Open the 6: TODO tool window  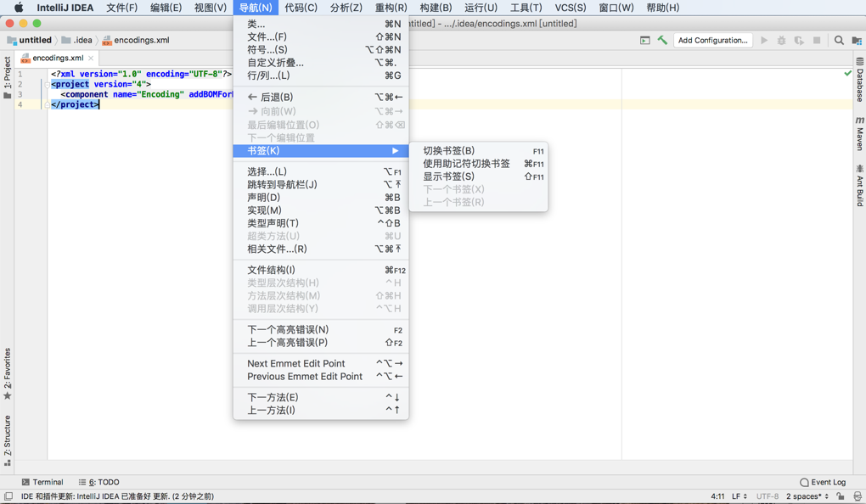click(98, 482)
